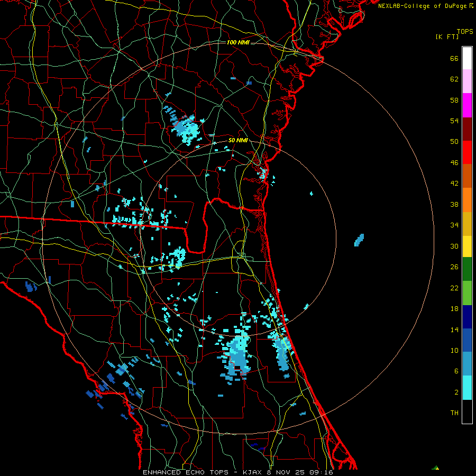This screenshot has width=476, height=476.
Task: Click the 'TOPS' legend title
Action: 465,32
